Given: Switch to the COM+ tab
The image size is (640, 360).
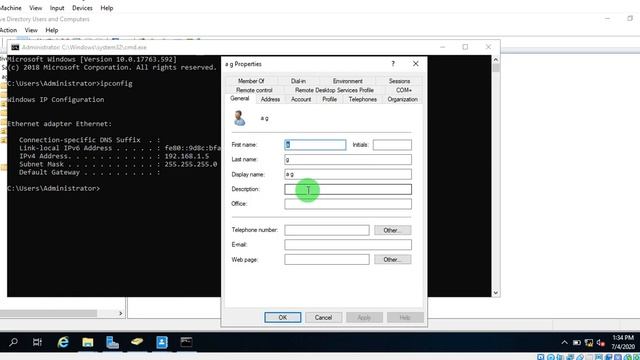Looking at the screenshot, I should coord(404,90).
